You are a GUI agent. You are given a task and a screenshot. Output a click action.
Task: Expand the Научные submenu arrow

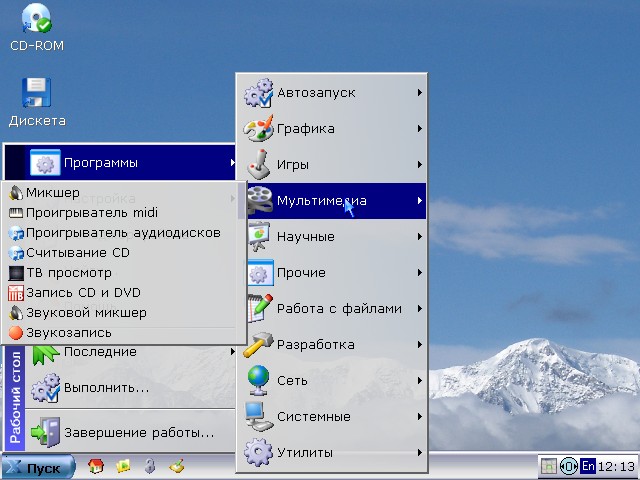(x=420, y=236)
